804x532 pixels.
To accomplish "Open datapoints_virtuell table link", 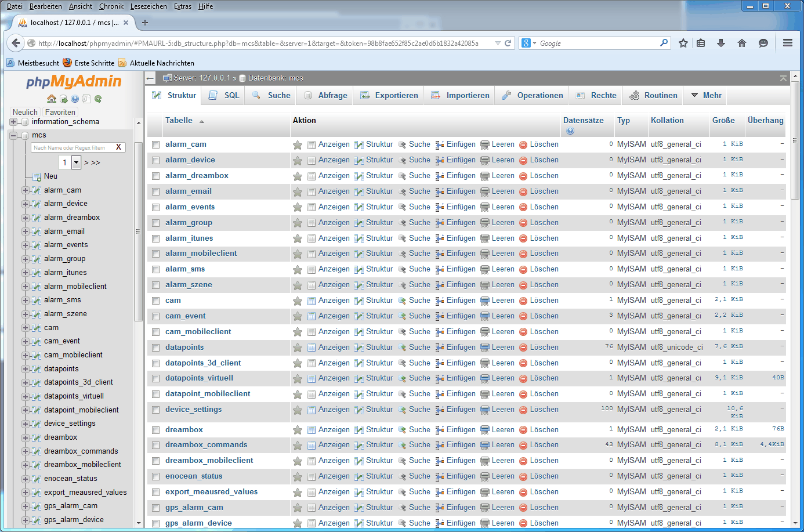I will click(199, 378).
